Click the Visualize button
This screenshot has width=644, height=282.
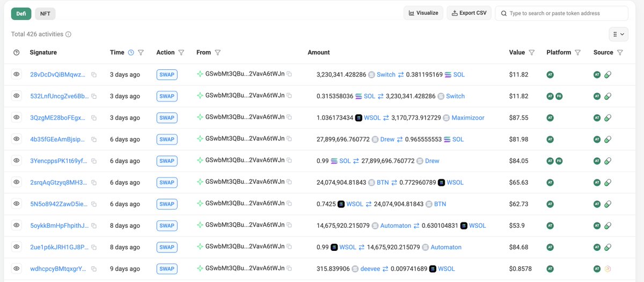click(423, 13)
